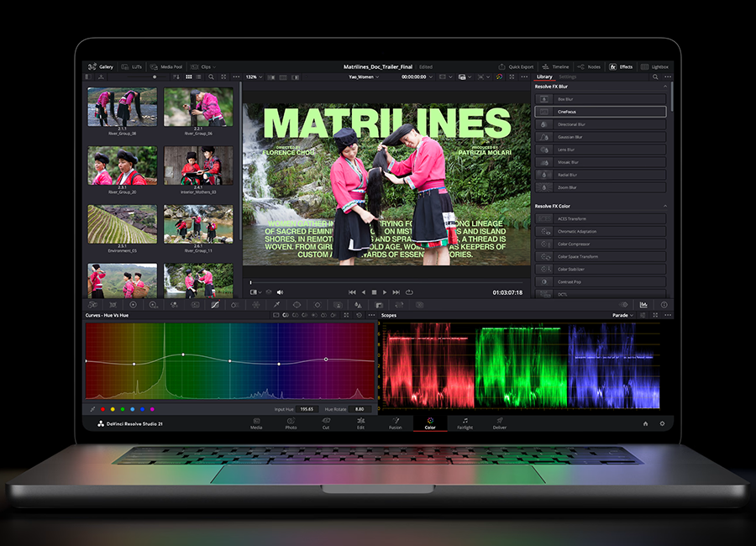The width and height of the screenshot is (756, 546).
Task: Open the LUTs panel
Action: coord(132,66)
